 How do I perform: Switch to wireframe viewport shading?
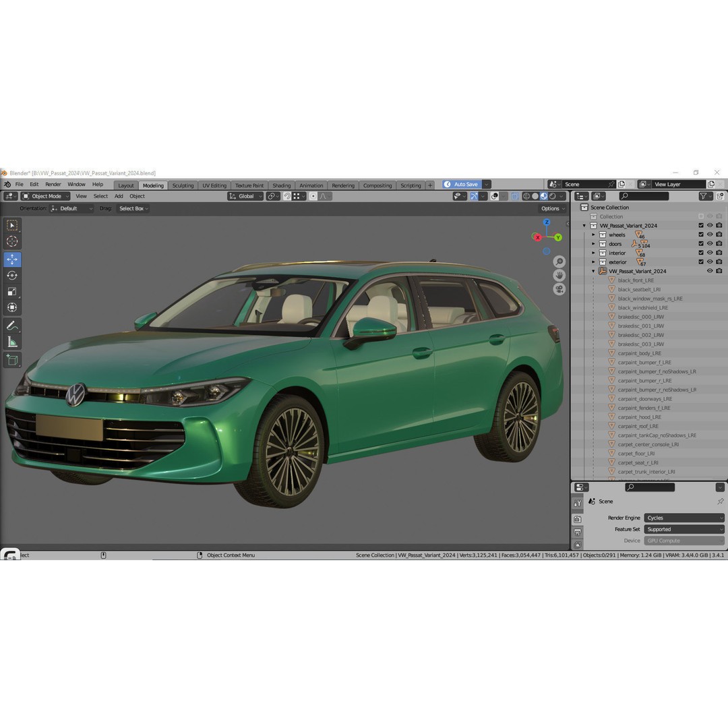[526, 196]
